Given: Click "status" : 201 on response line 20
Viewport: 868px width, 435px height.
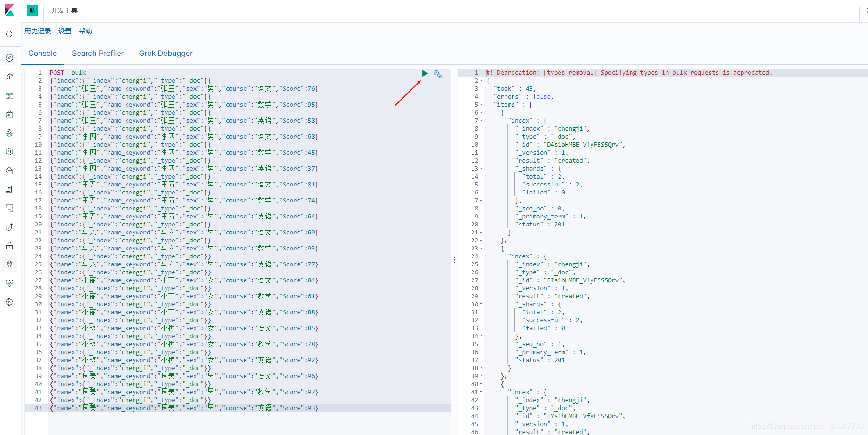Looking at the screenshot, I should pyautogui.click(x=540, y=225).
